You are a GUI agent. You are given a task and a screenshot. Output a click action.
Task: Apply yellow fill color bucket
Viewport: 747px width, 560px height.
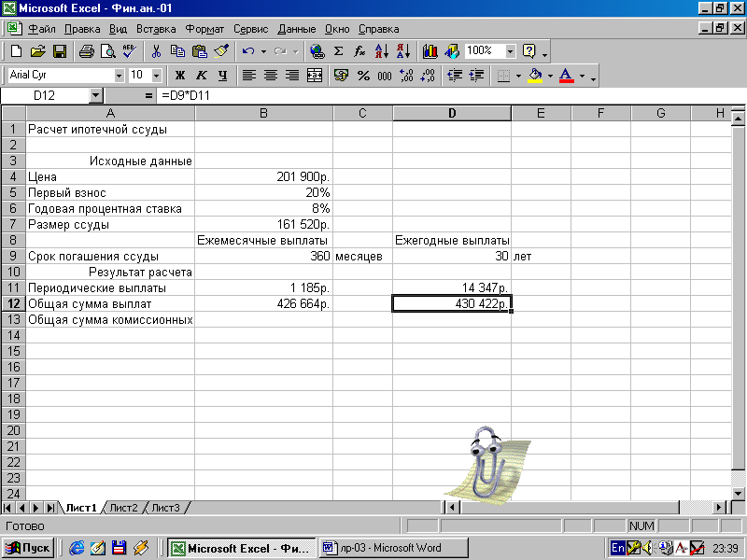pyautogui.click(x=535, y=76)
